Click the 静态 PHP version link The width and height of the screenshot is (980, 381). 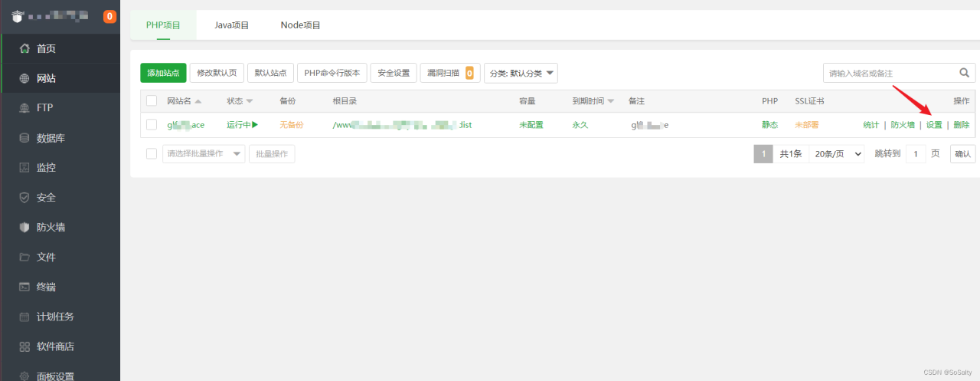[x=769, y=124]
